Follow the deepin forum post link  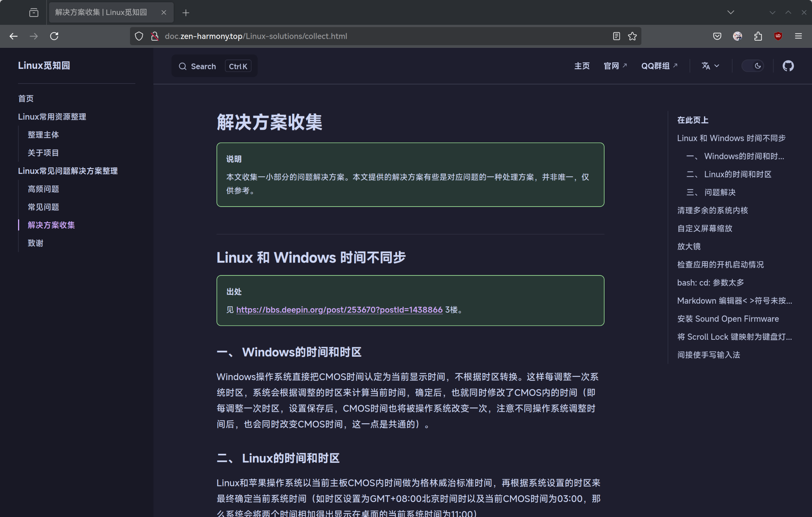point(339,310)
